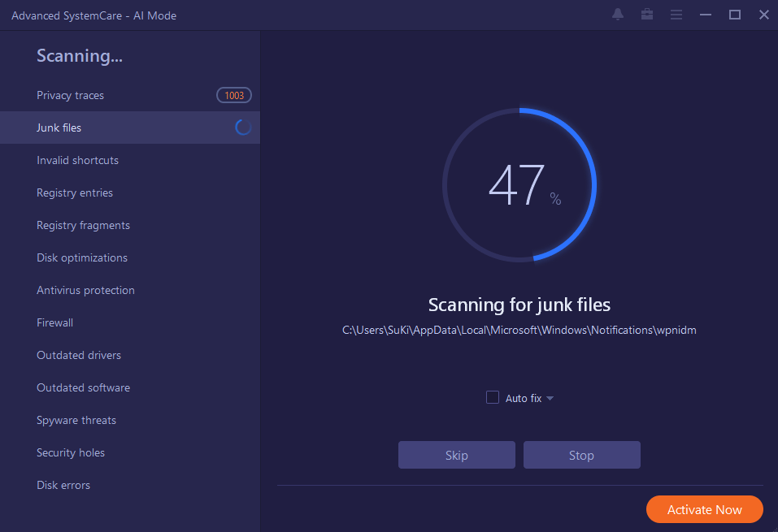Viewport: 778px width, 532px height.
Task: Expand the Auto fix dropdown arrow
Action: pyautogui.click(x=550, y=398)
